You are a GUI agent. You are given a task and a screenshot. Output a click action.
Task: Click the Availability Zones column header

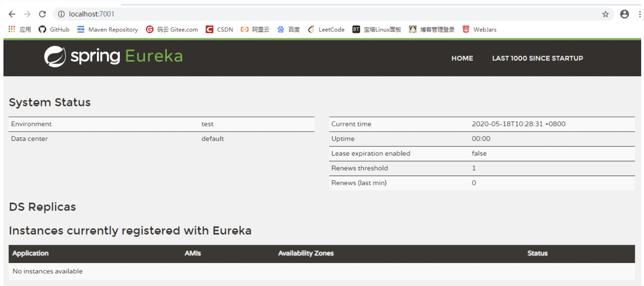tap(306, 253)
